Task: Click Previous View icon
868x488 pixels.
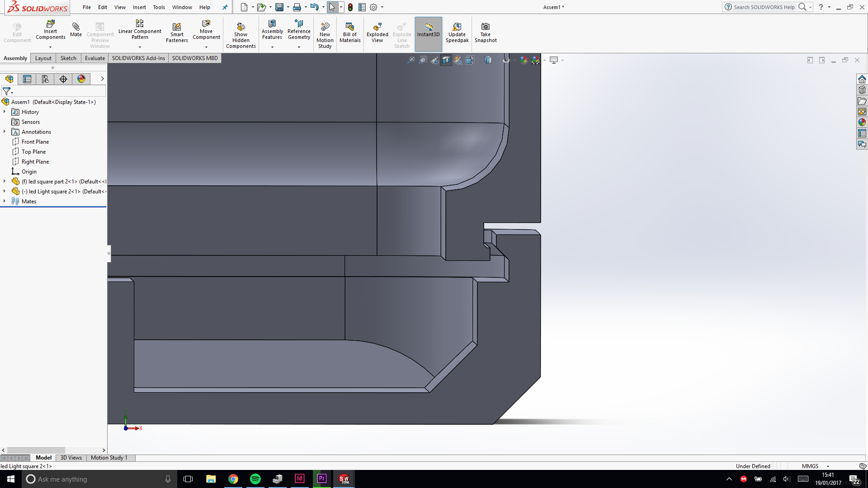Action: 434,60
